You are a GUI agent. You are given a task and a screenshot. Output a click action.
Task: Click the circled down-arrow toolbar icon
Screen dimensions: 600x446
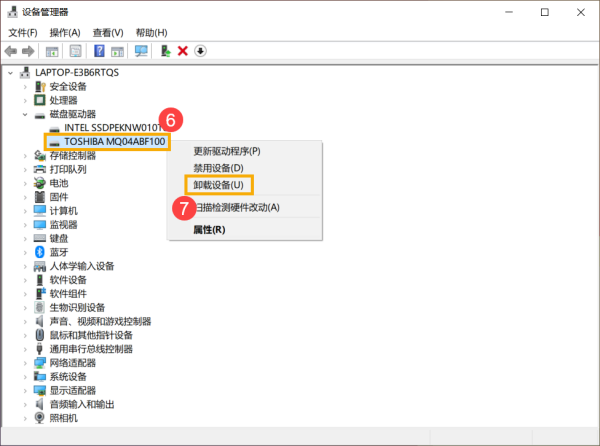200,51
